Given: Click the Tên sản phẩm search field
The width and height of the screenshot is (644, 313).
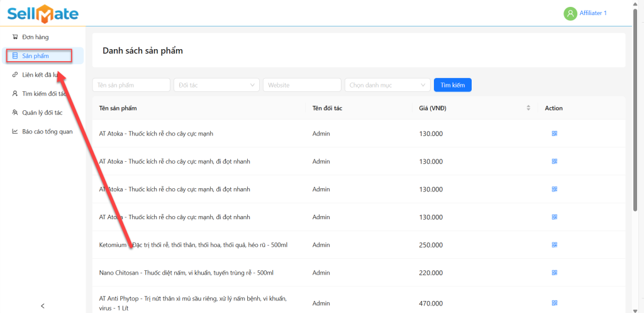Looking at the screenshot, I should click(131, 85).
